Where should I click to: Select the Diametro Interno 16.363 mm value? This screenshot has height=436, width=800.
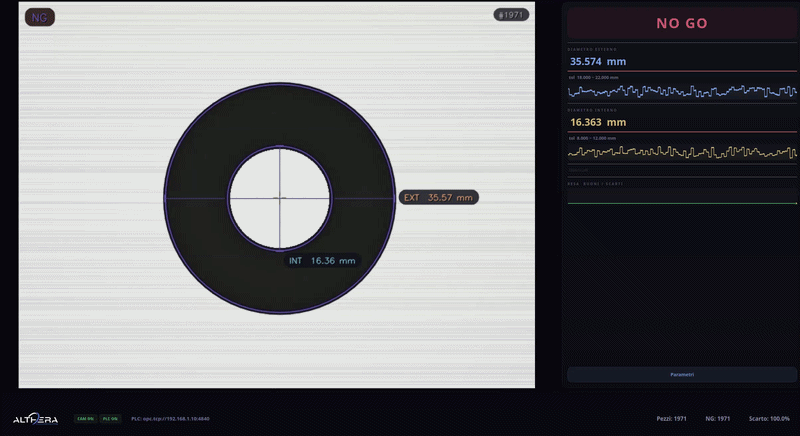coord(598,122)
